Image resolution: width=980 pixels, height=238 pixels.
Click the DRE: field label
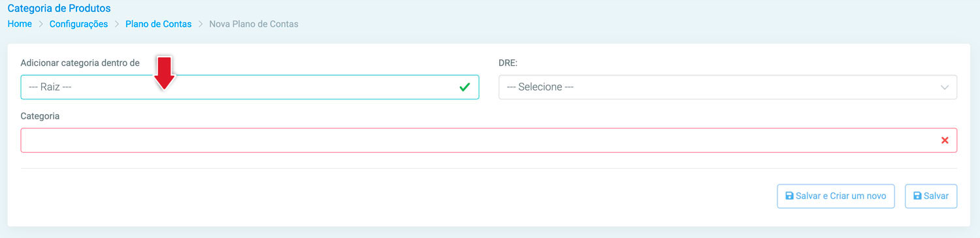508,63
